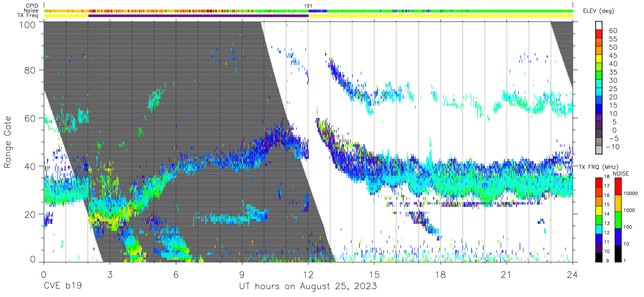644x297 pixels.
Task: Click the white top segment of the ELEV color bar
Action: [x=599, y=26]
